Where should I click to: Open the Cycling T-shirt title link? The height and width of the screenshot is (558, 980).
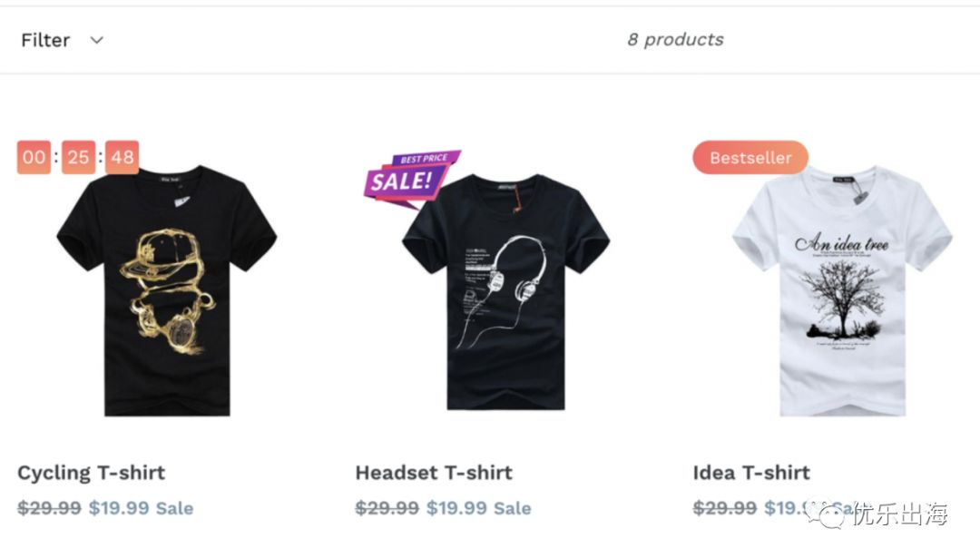[x=91, y=473]
